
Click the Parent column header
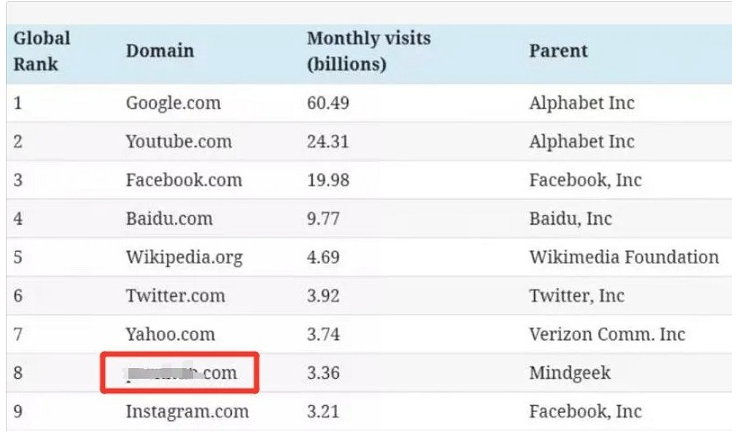click(x=558, y=51)
